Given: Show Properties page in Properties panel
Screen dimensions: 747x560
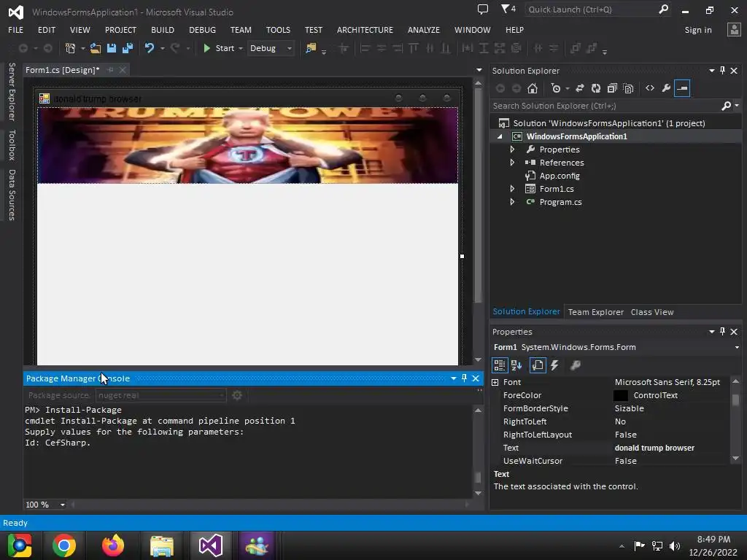Looking at the screenshot, I should click(538, 365).
